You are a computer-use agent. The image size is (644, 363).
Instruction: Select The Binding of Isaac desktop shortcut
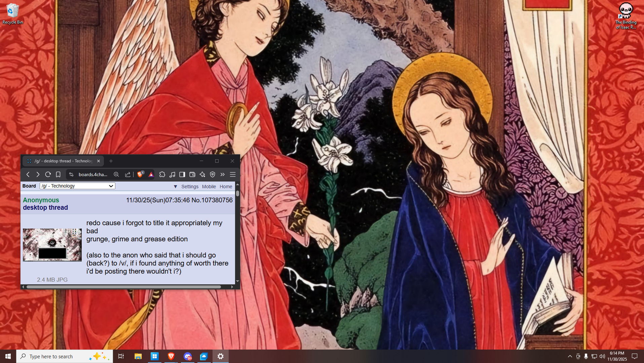pos(626,16)
